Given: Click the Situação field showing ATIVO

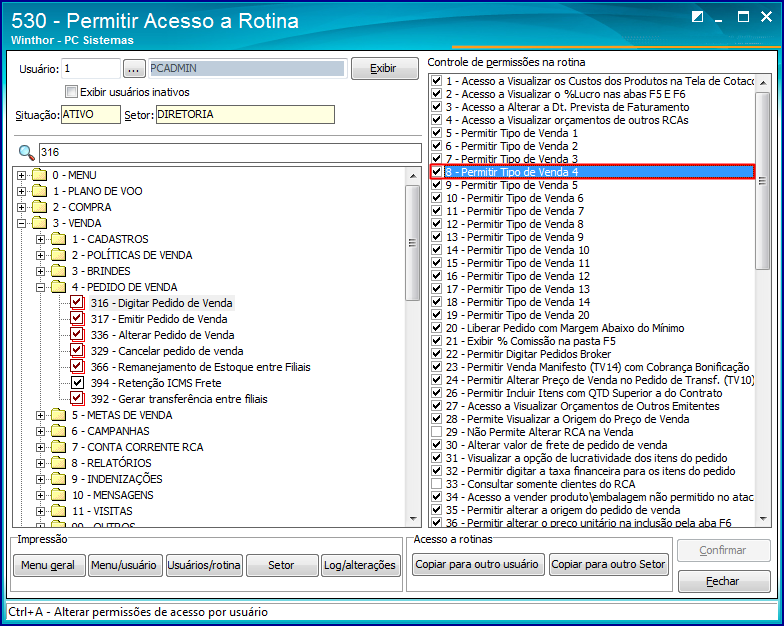Looking at the screenshot, I should pyautogui.click(x=90, y=114).
